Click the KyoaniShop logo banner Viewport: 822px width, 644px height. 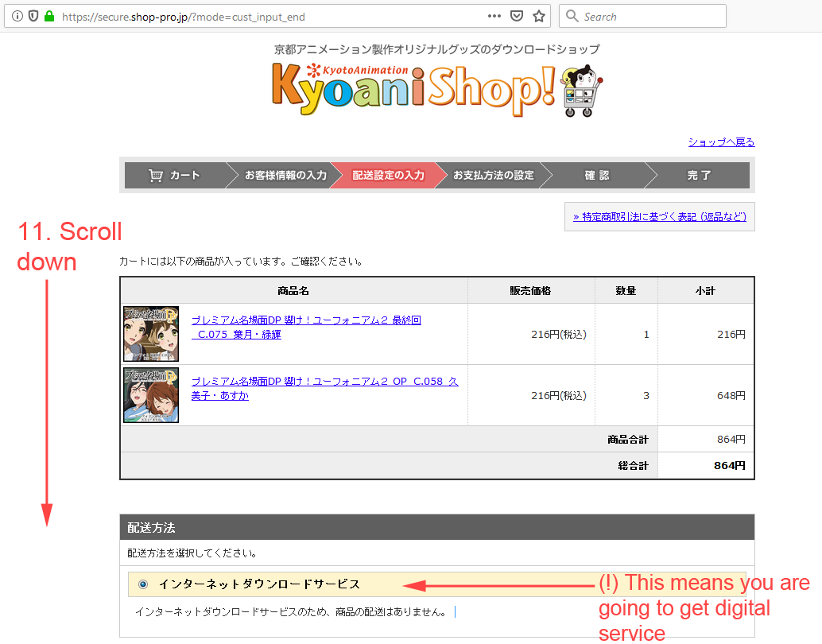[x=413, y=87]
